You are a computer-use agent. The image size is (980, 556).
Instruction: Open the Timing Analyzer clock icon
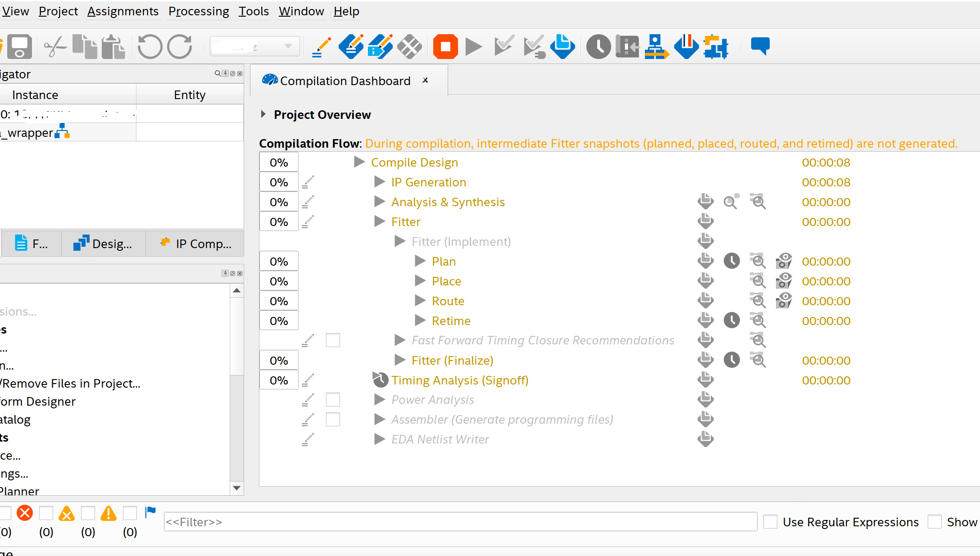click(x=598, y=46)
